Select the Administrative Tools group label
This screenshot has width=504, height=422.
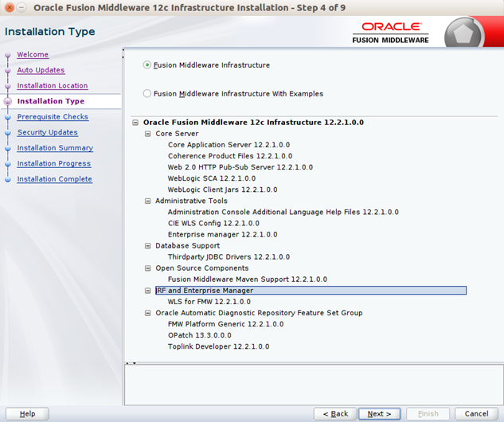pyautogui.click(x=192, y=201)
